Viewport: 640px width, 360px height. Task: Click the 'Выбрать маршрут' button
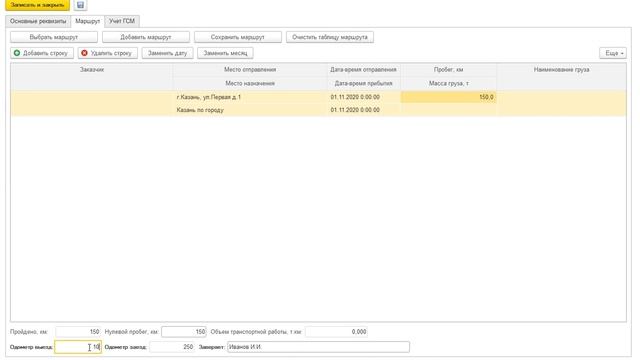[54, 37]
